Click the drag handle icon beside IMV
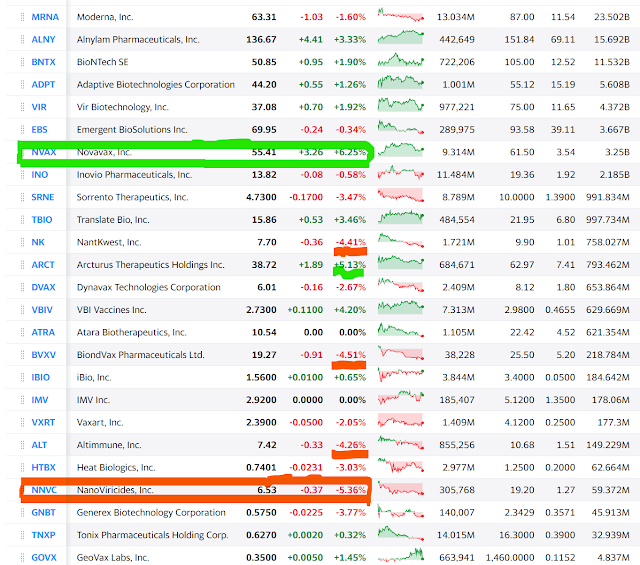 tap(22, 400)
